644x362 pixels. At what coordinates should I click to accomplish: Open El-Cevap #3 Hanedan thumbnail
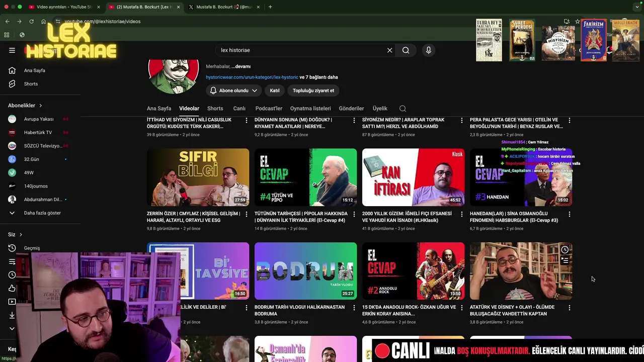point(521,177)
